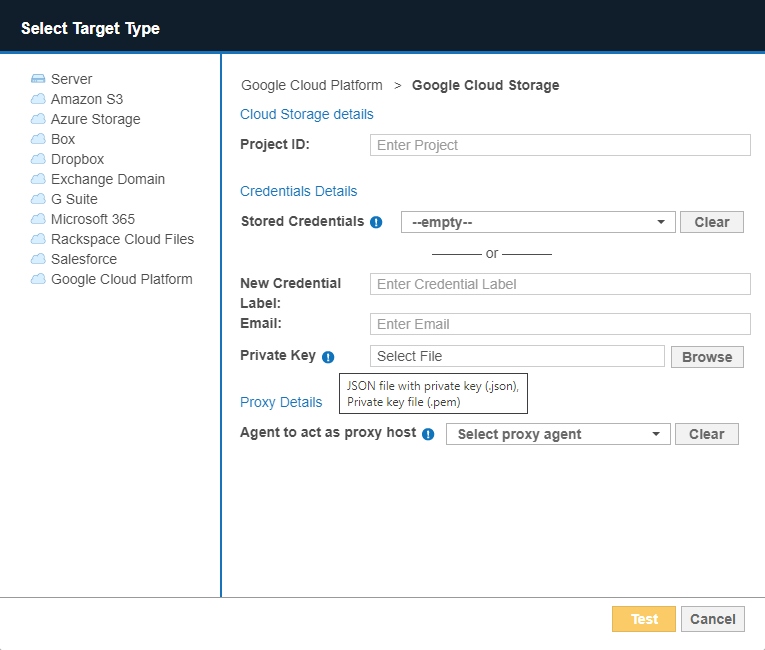Clear the proxy agent selection
The width and height of the screenshot is (765, 650).
click(706, 434)
